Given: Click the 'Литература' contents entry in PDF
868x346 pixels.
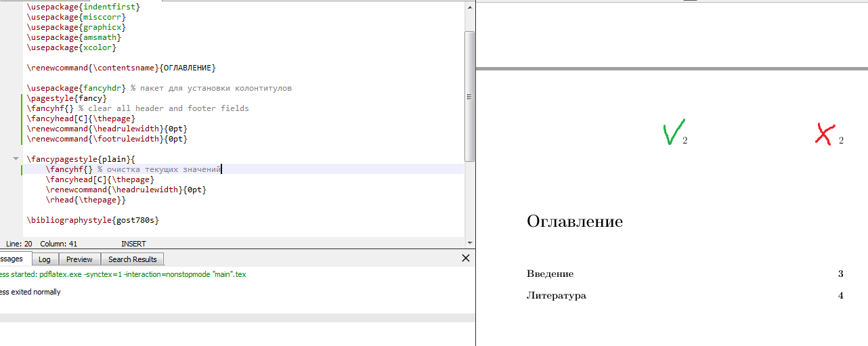Looking at the screenshot, I should click(x=557, y=296).
